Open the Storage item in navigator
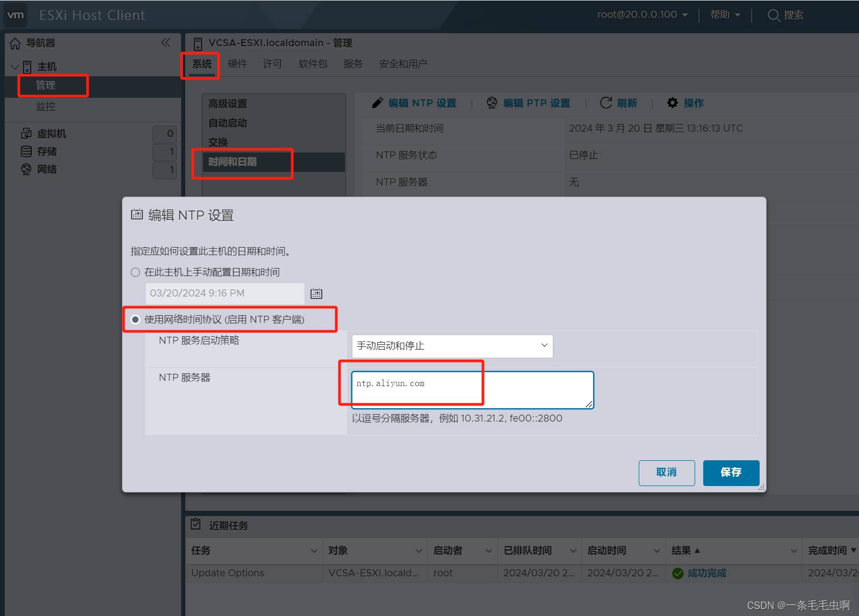Screen dimensions: 859x616 point(46,151)
